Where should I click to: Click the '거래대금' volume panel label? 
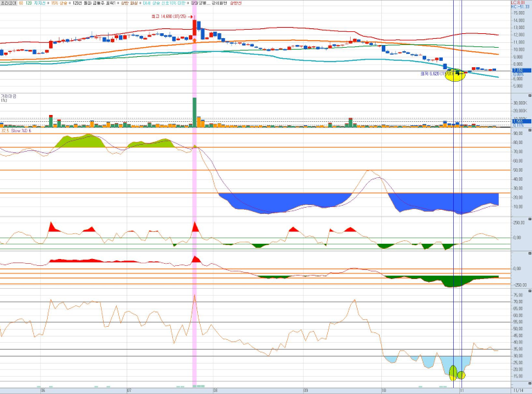(8, 96)
